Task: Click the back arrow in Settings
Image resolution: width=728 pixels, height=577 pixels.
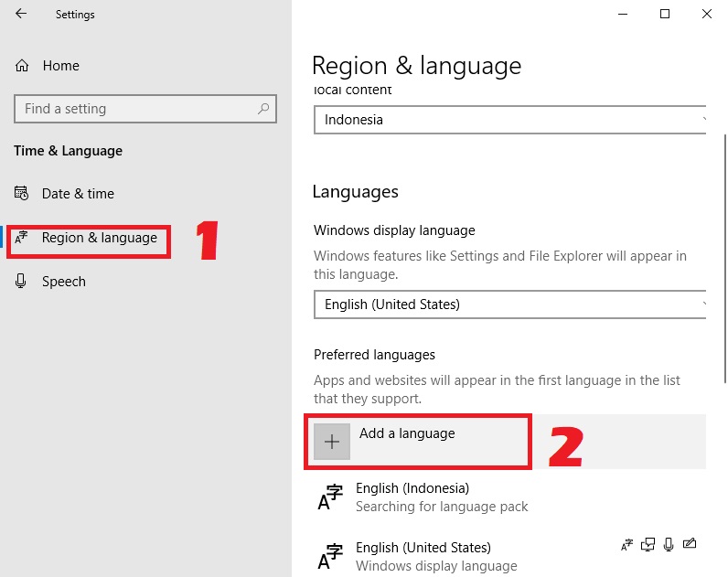Action: (21, 15)
